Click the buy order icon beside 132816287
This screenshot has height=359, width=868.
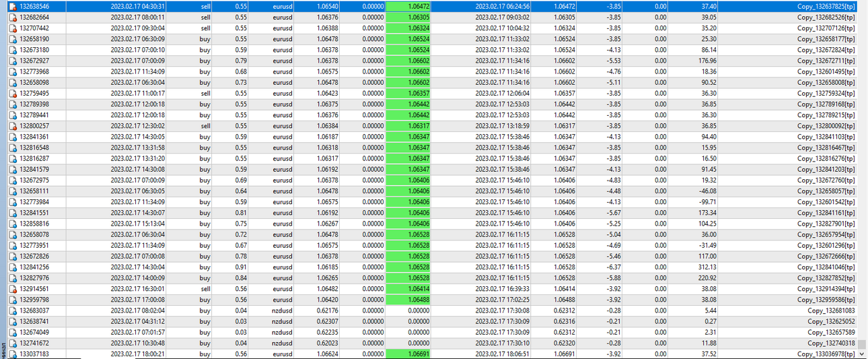(x=13, y=158)
